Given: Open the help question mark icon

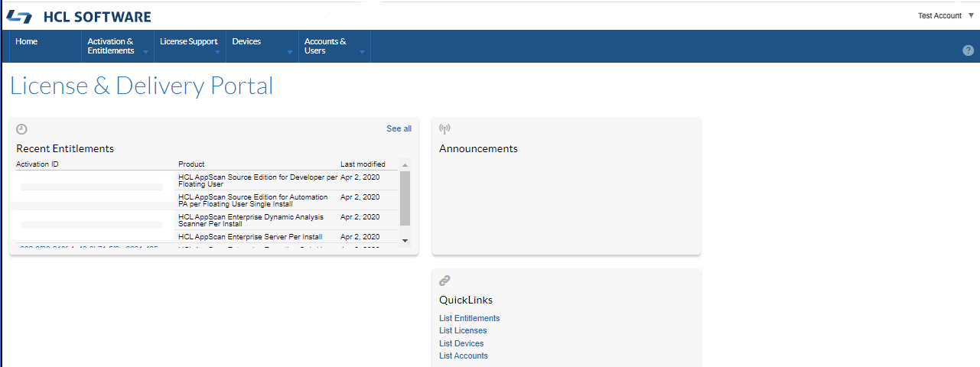Looking at the screenshot, I should pyautogui.click(x=968, y=50).
